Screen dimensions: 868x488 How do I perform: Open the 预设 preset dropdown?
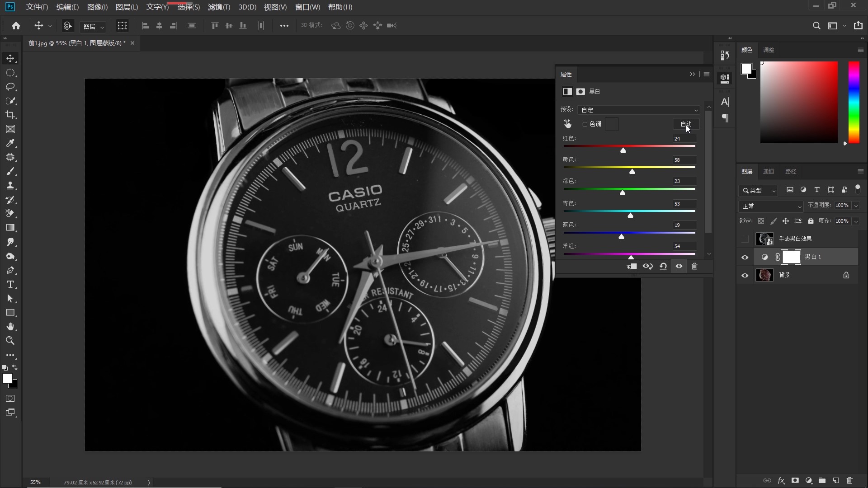tap(638, 110)
